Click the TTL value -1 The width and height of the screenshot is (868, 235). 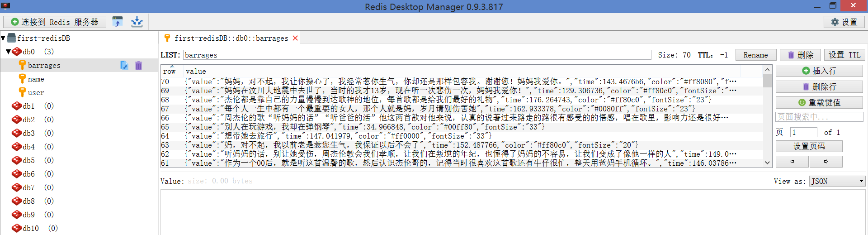(724, 55)
